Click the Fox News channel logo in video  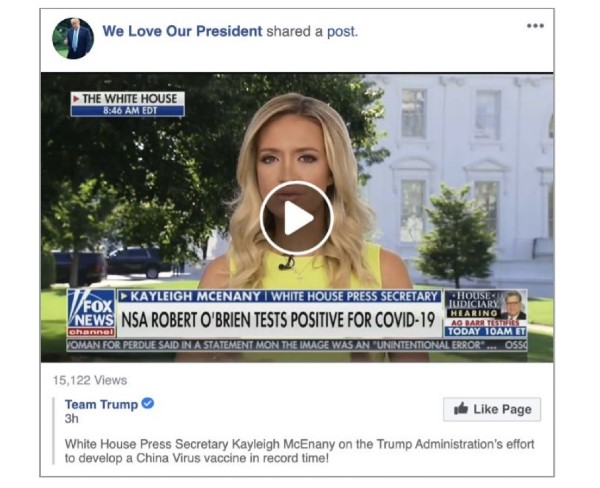pos(91,313)
